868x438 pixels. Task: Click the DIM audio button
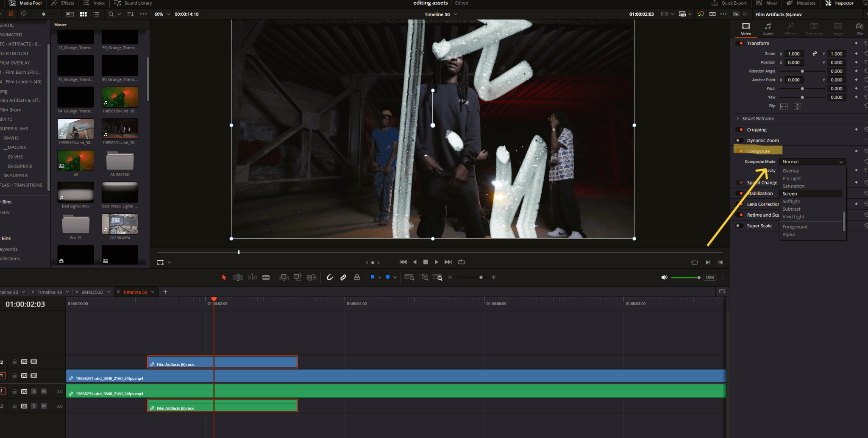click(709, 277)
